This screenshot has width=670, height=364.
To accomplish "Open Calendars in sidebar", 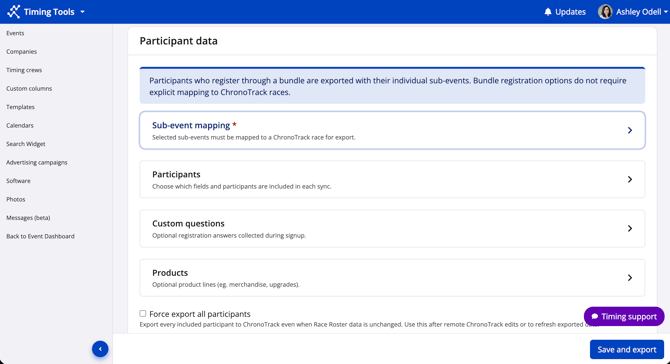I will [x=20, y=125].
